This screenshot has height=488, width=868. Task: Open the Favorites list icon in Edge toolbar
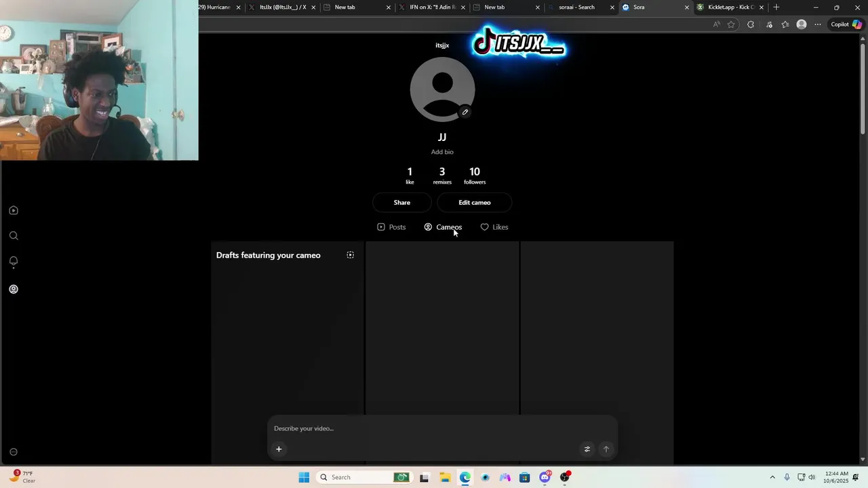click(785, 24)
